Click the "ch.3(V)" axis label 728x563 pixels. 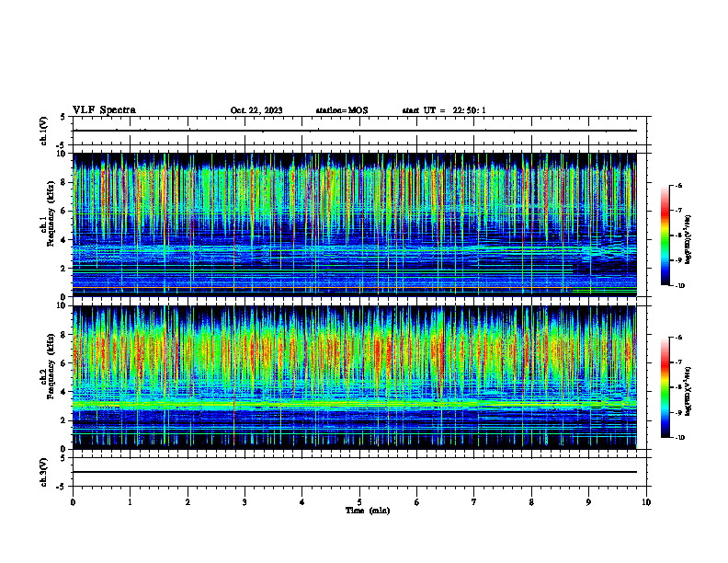point(43,473)
